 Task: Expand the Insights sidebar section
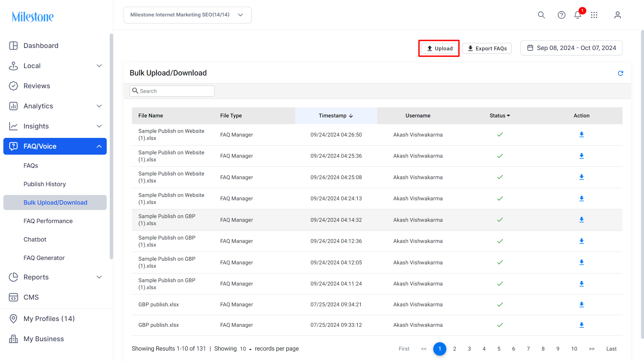click(x=99, y=126)
